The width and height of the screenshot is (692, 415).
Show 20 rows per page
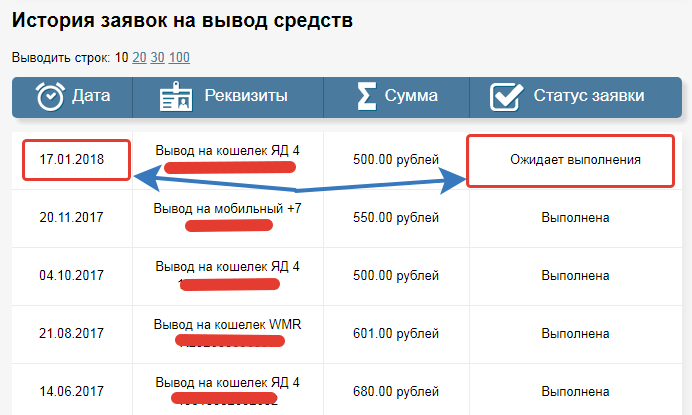tap(139, 57)
